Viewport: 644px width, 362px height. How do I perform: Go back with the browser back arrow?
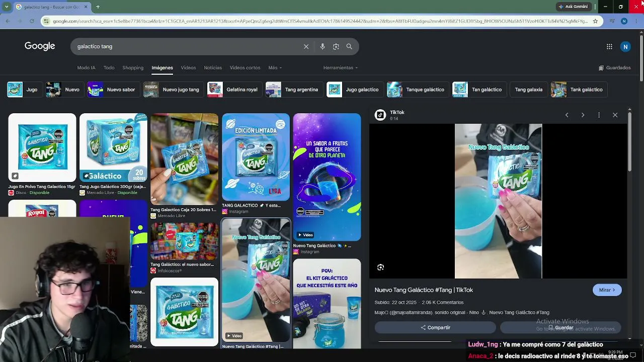coord(8,21)
